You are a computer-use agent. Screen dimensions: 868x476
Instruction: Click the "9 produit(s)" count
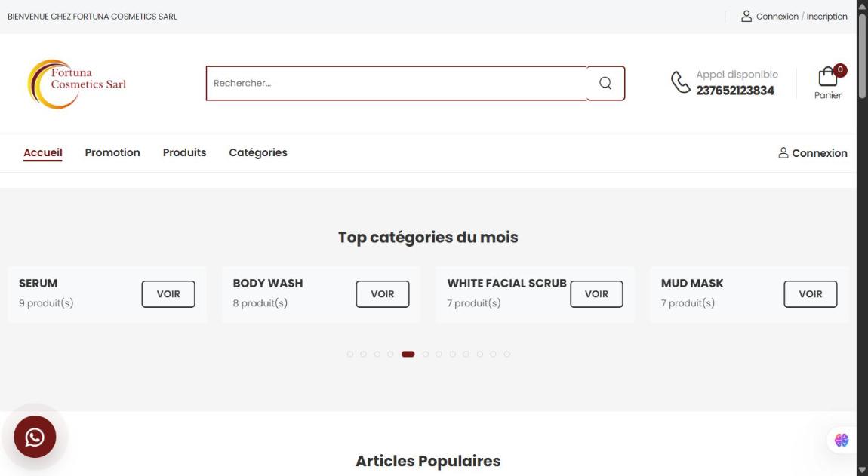[46, 303]
